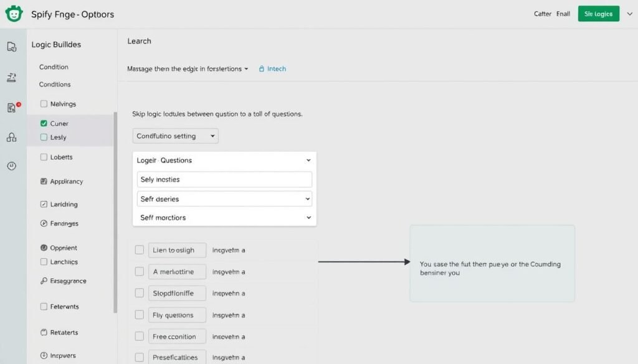This screenshot has height=364, width=638.
Task: Open the Condfutino setting dropdown
Action: tap(174, 136)
